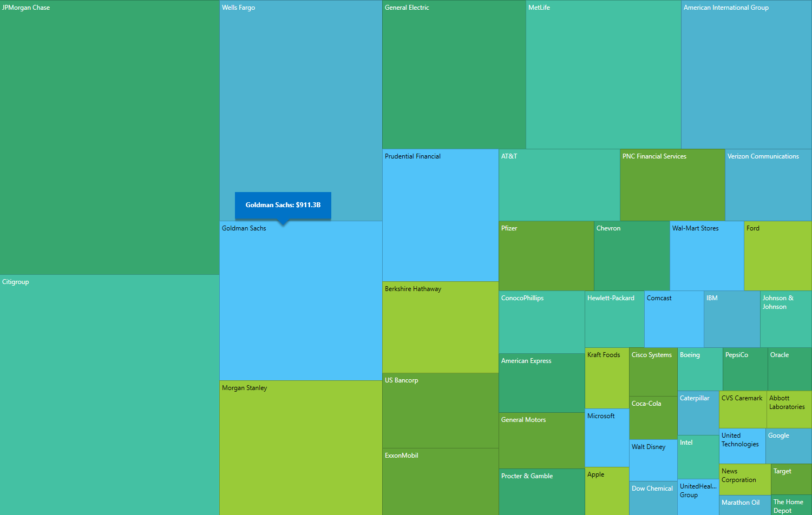Select the Abbott Laboratories tile
Image resolution: width=812 pixels, height=515 pixels.
point(789,410)
